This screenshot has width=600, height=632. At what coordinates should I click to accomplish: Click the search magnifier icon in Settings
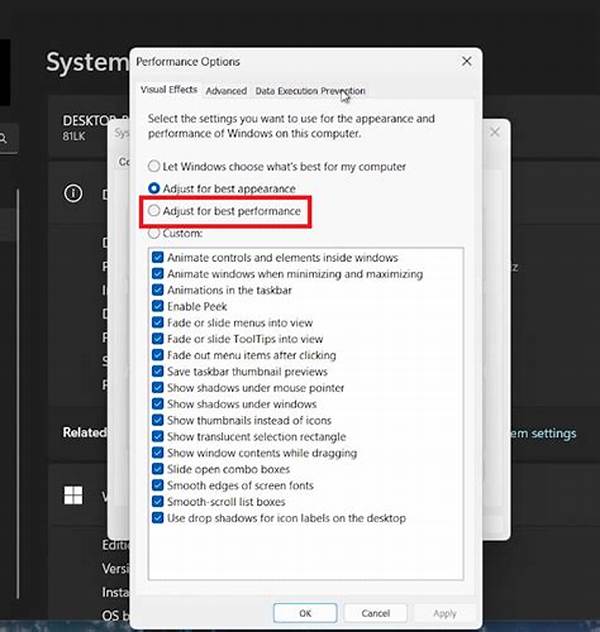pyautogui.click(x=5, y=139)
